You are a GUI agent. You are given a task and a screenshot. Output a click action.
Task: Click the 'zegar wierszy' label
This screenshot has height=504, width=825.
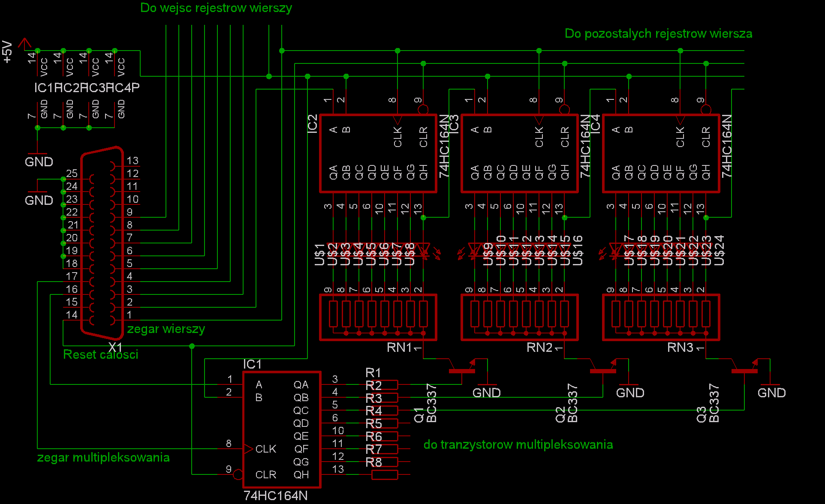coord(166,329)
